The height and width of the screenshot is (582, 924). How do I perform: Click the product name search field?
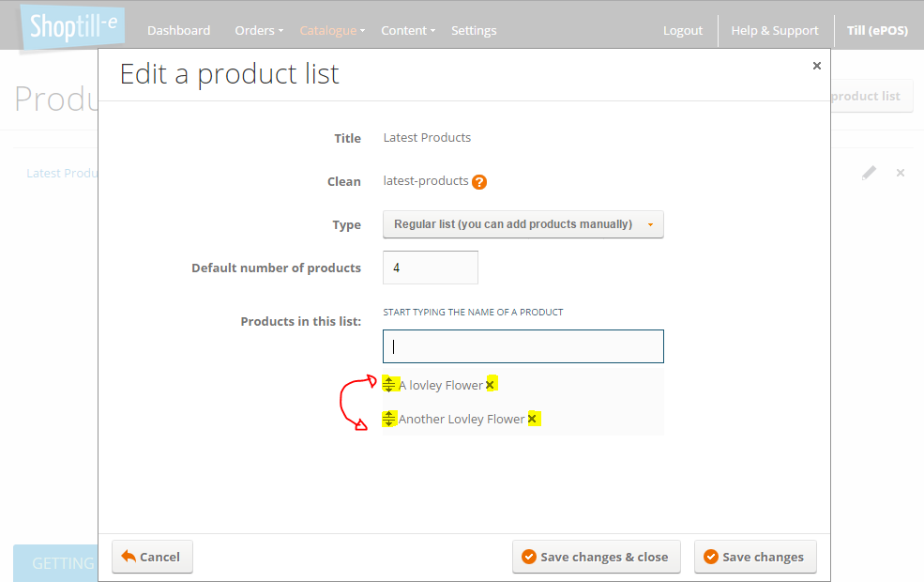523,346
